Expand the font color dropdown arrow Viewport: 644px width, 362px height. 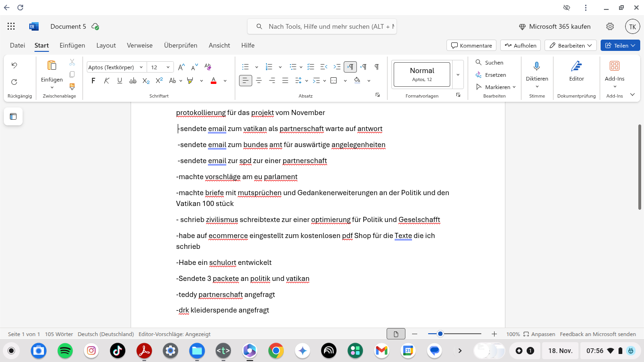click(x=225, y=81)
